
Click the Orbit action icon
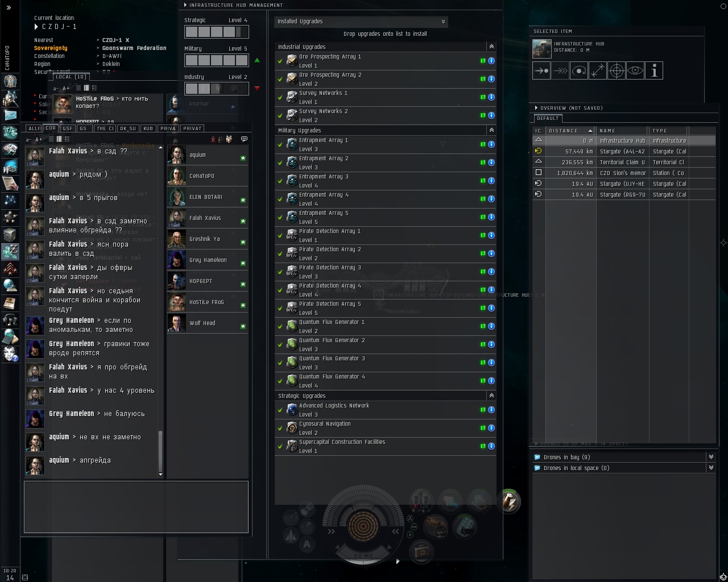tap(579, 71)
